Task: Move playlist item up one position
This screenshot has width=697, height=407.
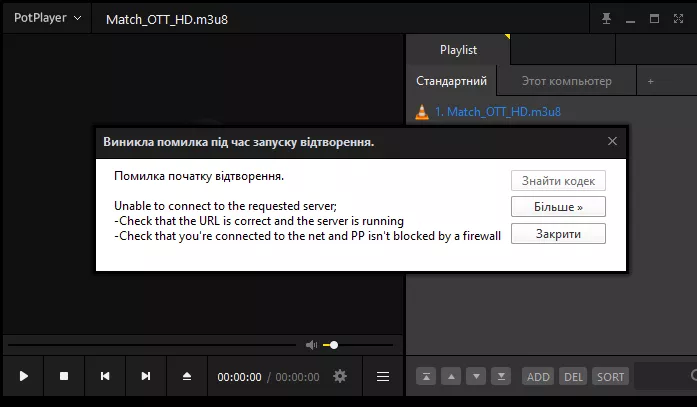Action: click(x=451, y=377)
